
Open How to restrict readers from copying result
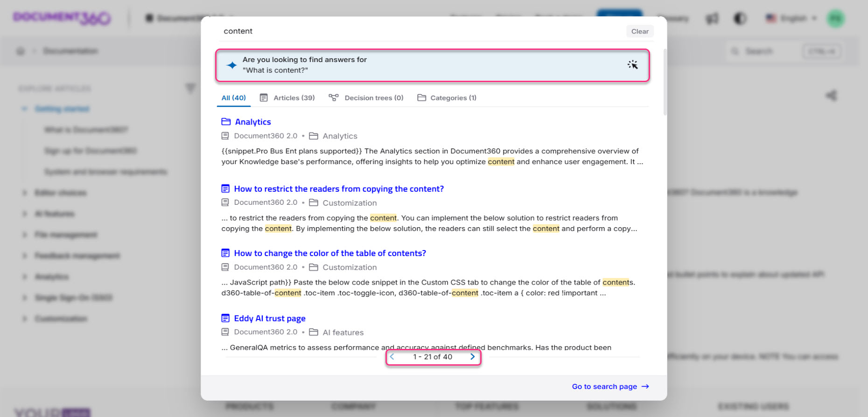pyautogui.click(x=339, y=188)
